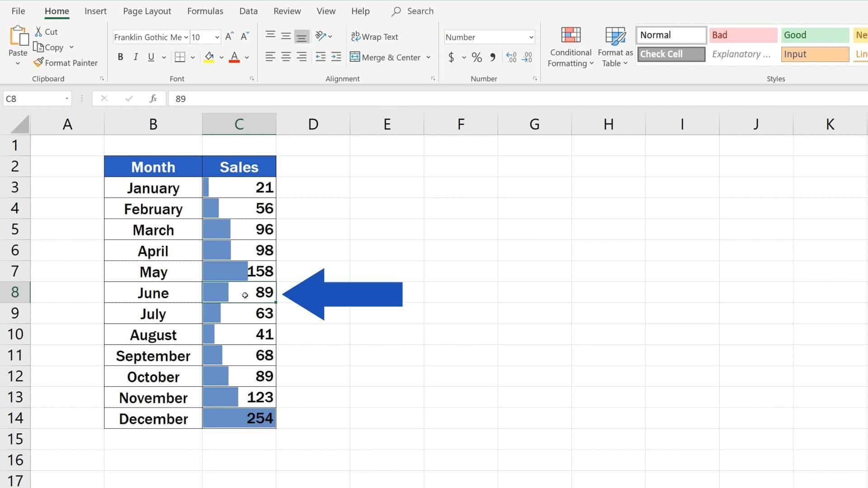Click the Increase Indent icon

click(336, 57)
